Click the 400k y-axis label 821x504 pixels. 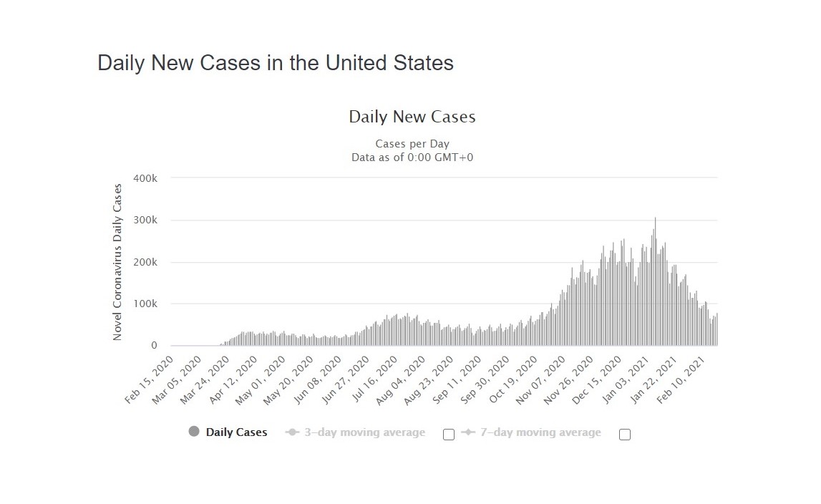tap(145, 178)
